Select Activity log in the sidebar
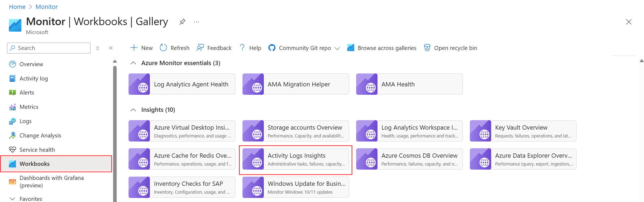 click(x=33, y=78)
